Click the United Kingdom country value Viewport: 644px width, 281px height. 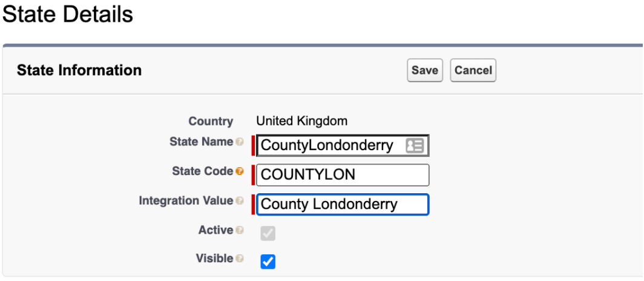point(301,121)
